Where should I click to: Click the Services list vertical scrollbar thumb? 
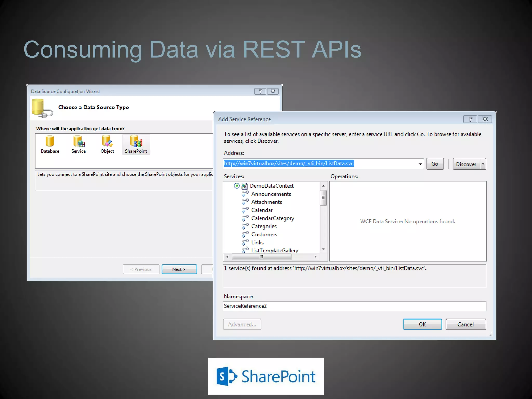click(x=323, y=198)
